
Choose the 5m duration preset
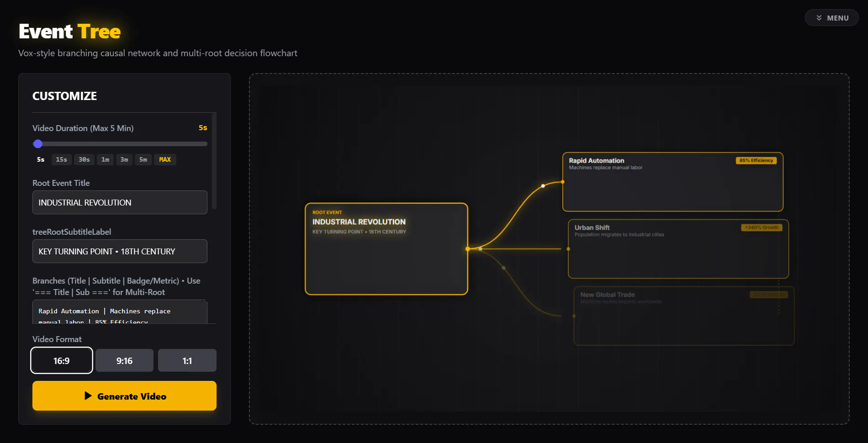click(143, 159)
